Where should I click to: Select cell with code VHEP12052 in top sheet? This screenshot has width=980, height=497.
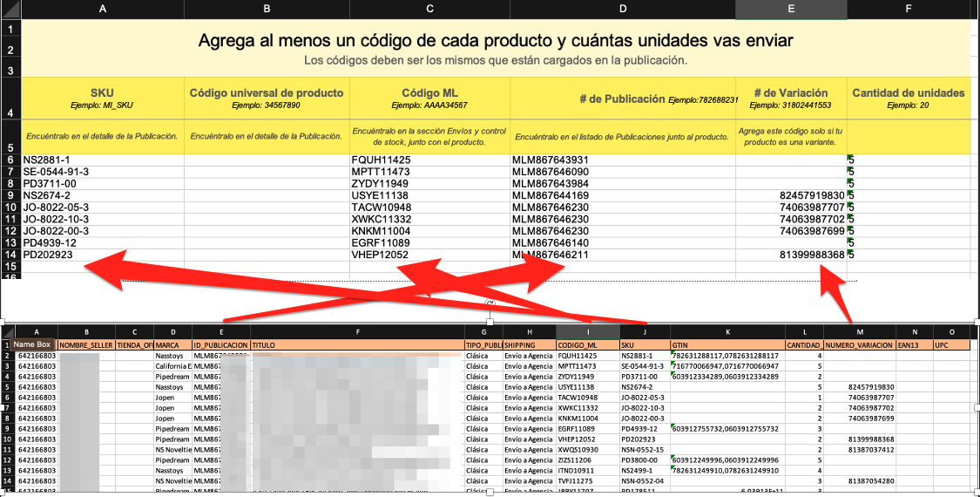pyautogui.click(x=430, y=255)
